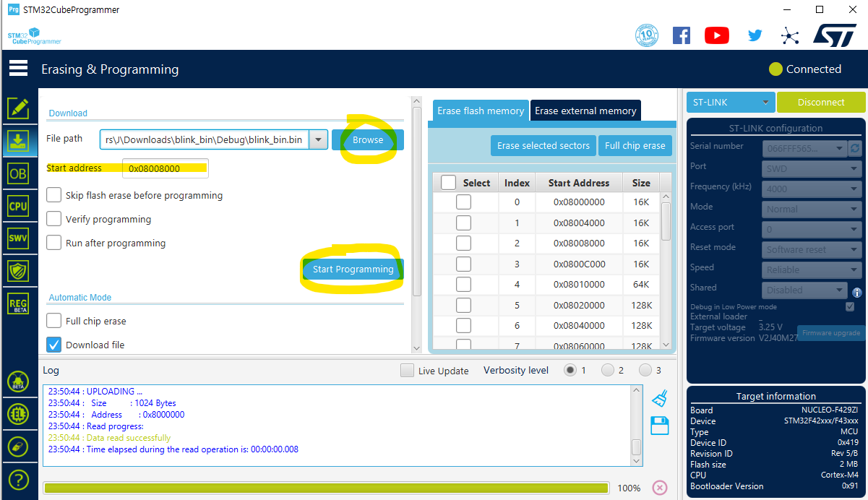The height and width of the screenshot is (500, 868).
Task: Open Mode Normal dropdown
Action: (813, 209)
